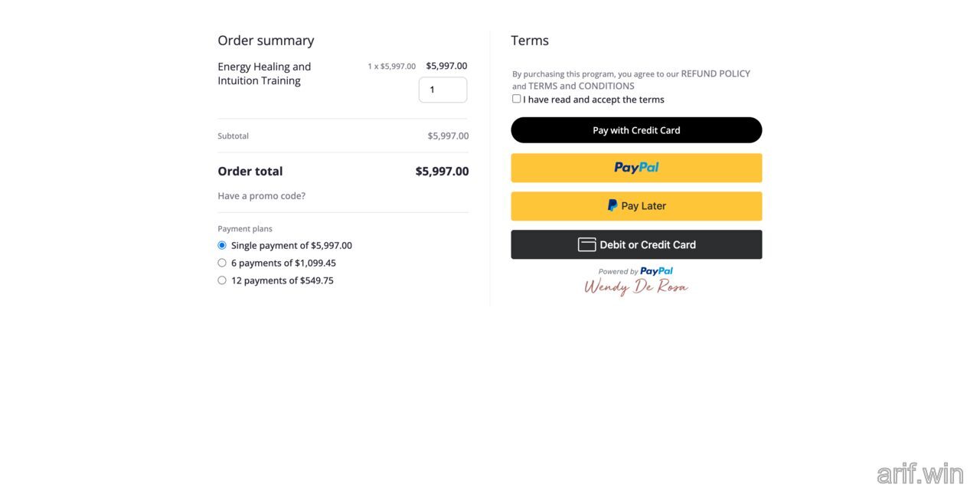The image size is (980, 504).
Task: Click the Powered by PayPal logo
Action: click(x=635, y=270)
